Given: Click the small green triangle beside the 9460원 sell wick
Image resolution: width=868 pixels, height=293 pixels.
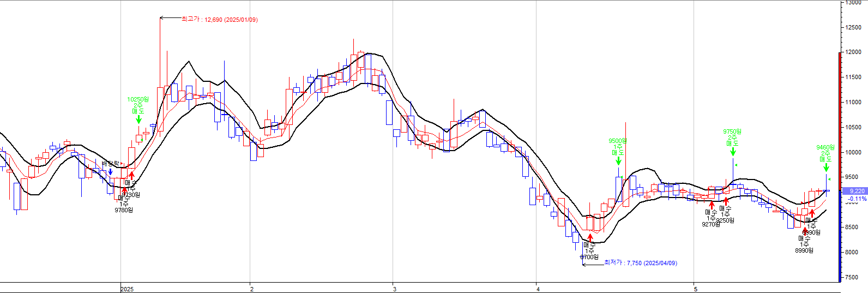Looking at the screenshot, I should (x=829, y=179).
